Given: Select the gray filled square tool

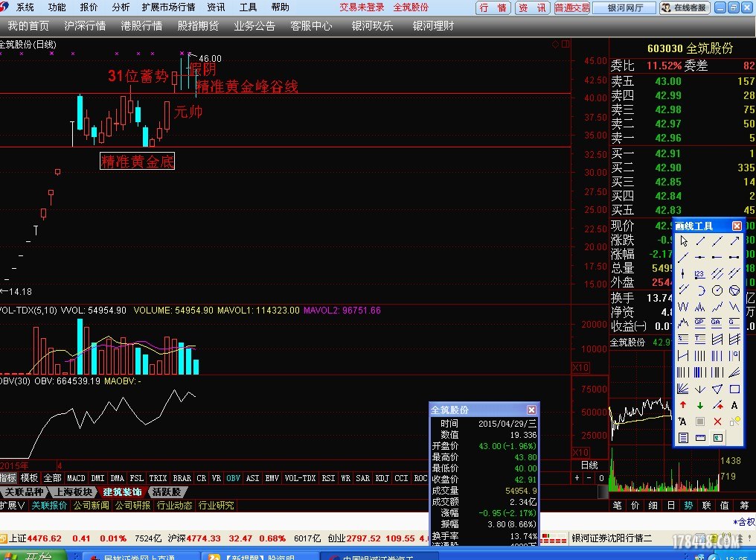Looking at the screenshot, I should 700,421.
